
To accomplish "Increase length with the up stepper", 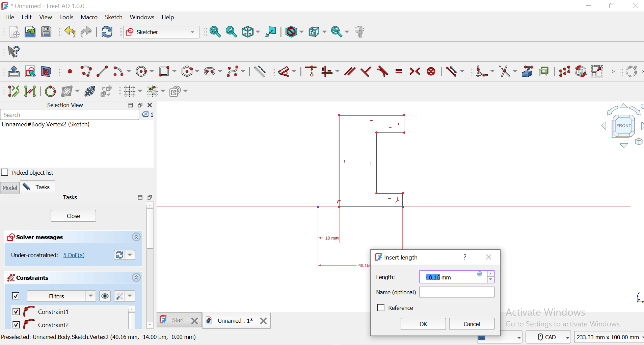I will 491,274.
